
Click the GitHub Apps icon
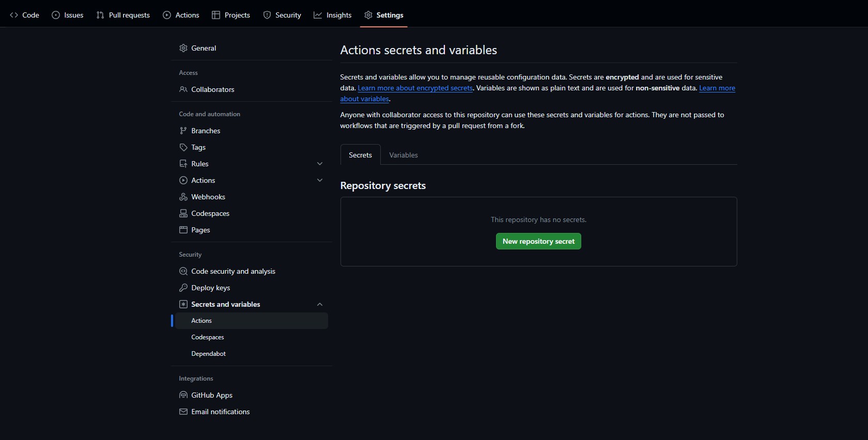pos(183,395)
